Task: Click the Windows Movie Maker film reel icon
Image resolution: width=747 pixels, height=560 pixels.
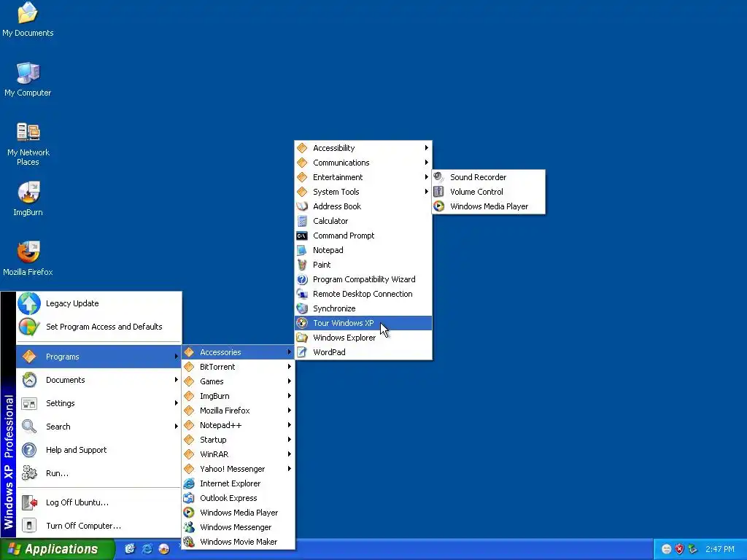Action: [x=189, y=542]
